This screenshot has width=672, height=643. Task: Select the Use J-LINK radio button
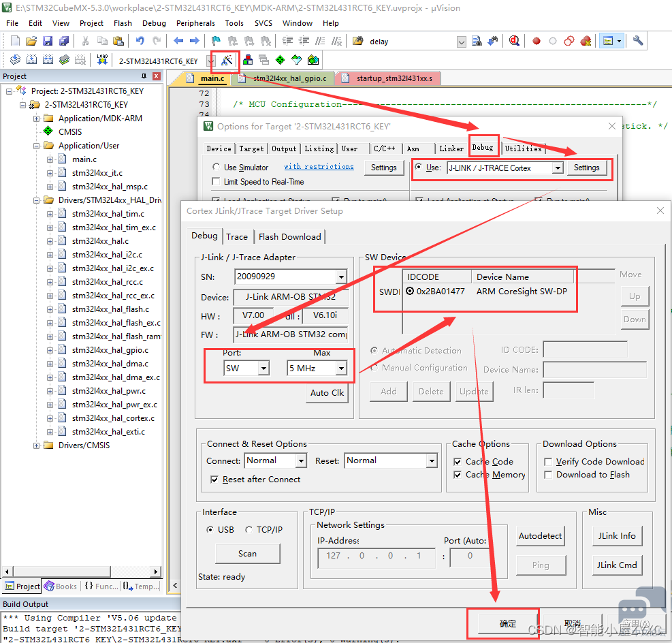coord(418,167)
